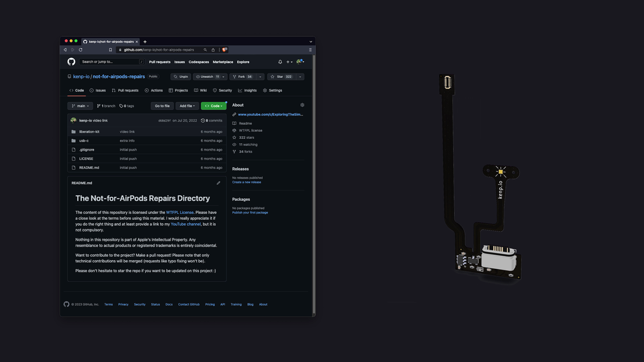
Task: Expand the arrow next to Fork
Action: tap(261, 77)
